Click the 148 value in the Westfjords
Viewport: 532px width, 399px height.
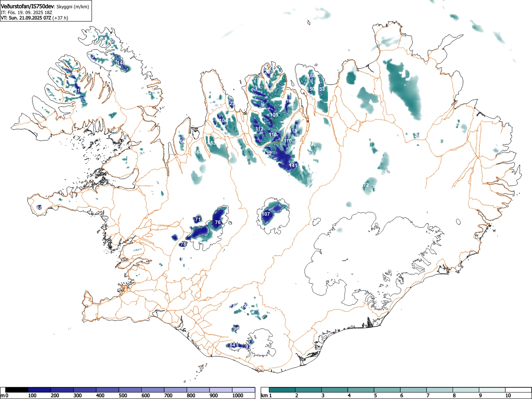[121, 63]
